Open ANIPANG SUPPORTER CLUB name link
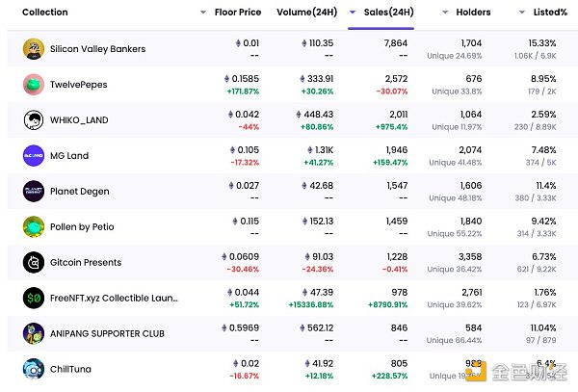578x392 pixels. click(x=113, y=333)
